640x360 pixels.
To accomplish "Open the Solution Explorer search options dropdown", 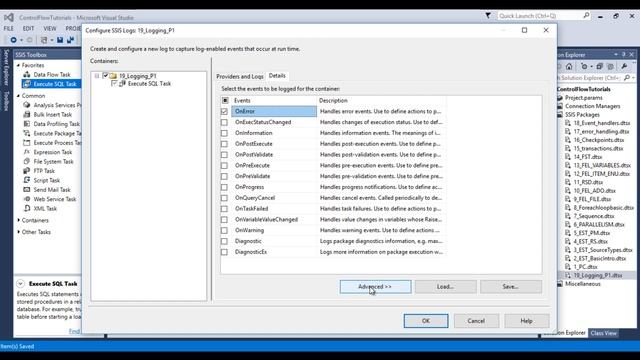I will [x=633, y=78].
